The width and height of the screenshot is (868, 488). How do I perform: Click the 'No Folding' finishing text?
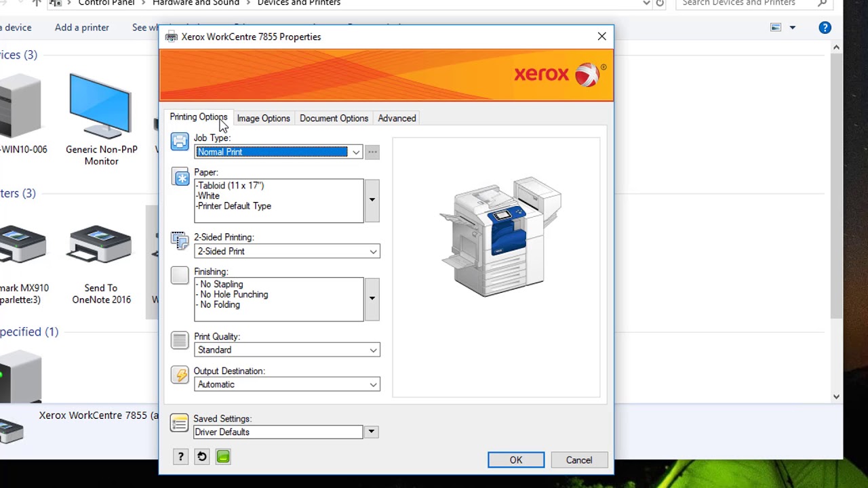pos(218,305)
